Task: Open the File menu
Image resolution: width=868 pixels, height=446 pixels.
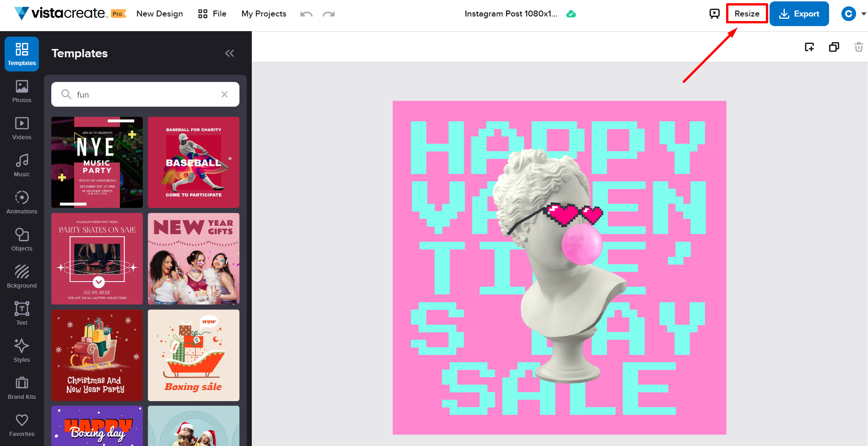Action: pyautogui.click(x=212, y=14)
